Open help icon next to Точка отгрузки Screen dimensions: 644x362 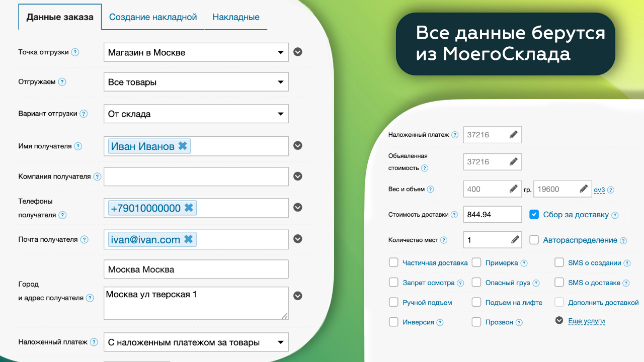[75, 52]
